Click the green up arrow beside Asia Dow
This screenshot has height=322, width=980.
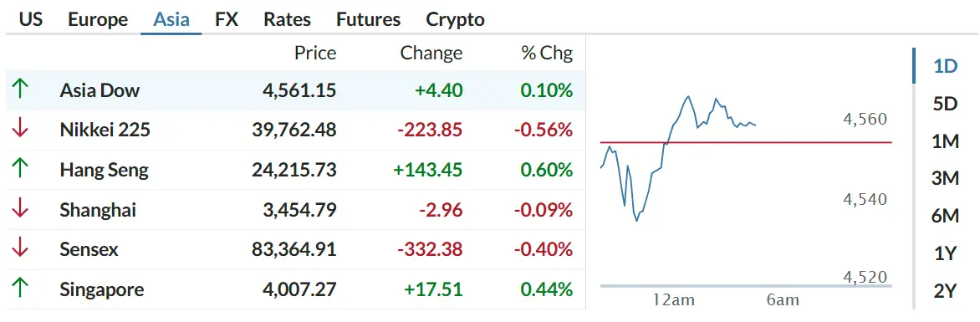(20, 89)
